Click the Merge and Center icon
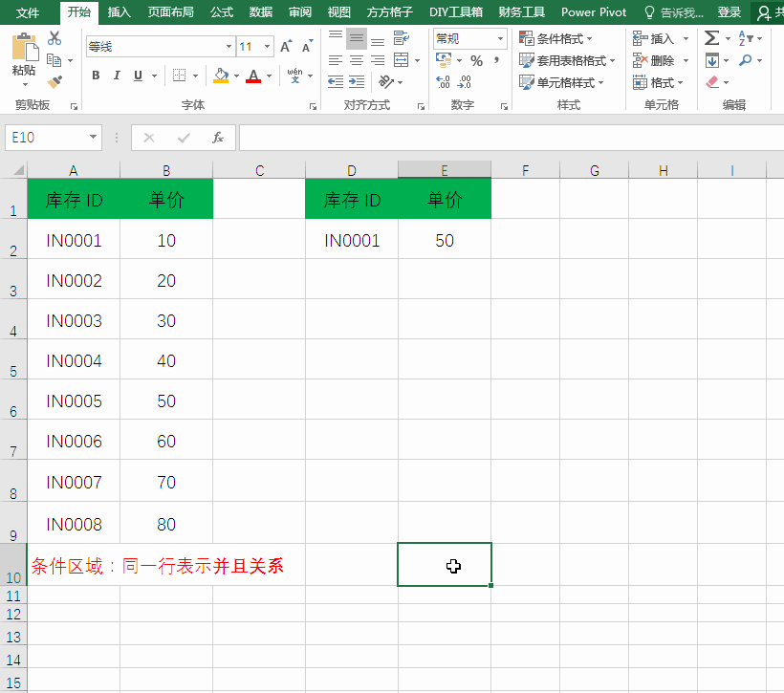Image resolution: width=784 pixels, height=693 pixels. click(401, 60)
